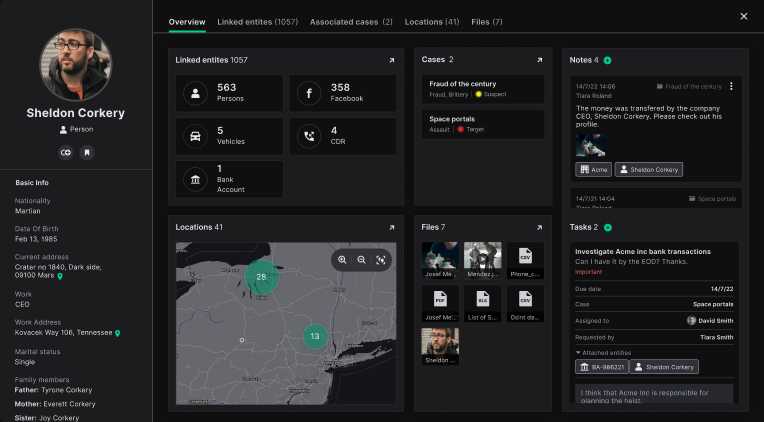Open the Space portals case
This screenshot has width=764, height=422.
tap(483, 124)
